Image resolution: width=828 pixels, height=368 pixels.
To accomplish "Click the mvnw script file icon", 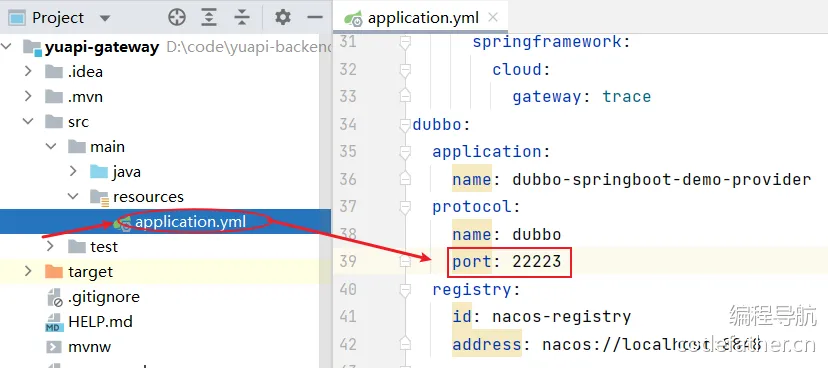I will pyautogui.click(x=54, y=347).
